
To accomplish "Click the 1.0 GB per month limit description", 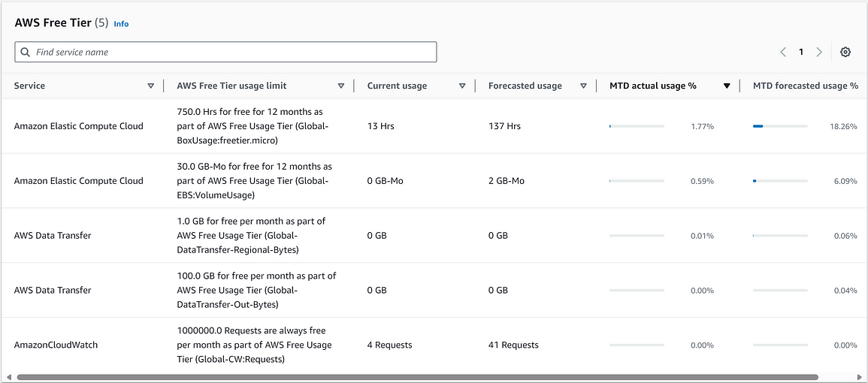I will [251, 235].
